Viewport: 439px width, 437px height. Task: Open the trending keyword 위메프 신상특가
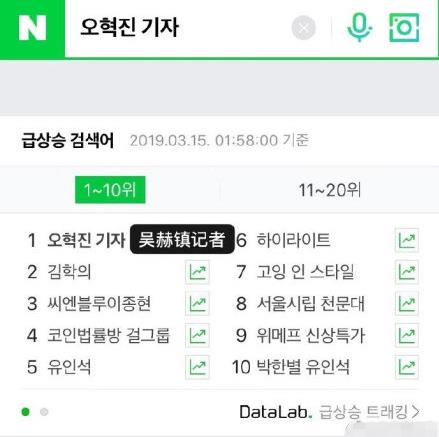pos(311,336)
